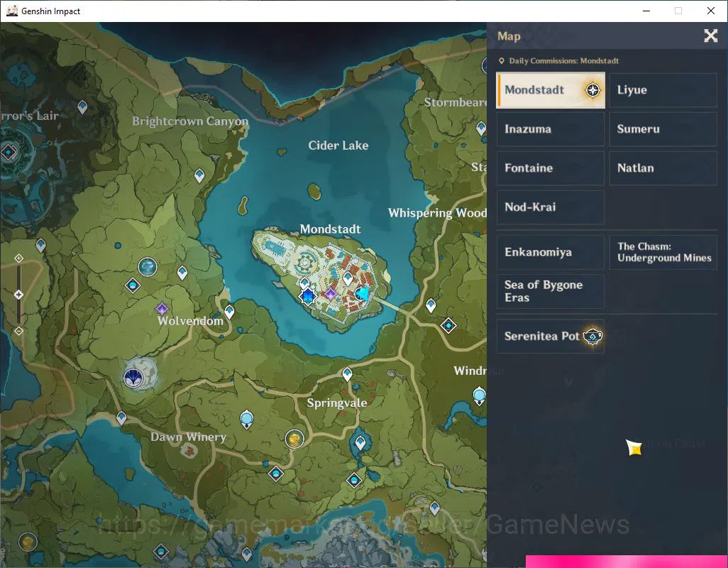This screenshot has width=728, height=568.
Task: Click the blue crafting icon in Mondstadt city
Action: tap(307, 296)
